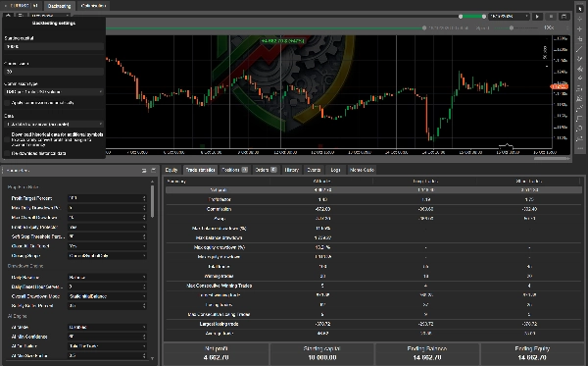Click the stop button next to play
Screen dimensions: 588x366
click(551, 17)
